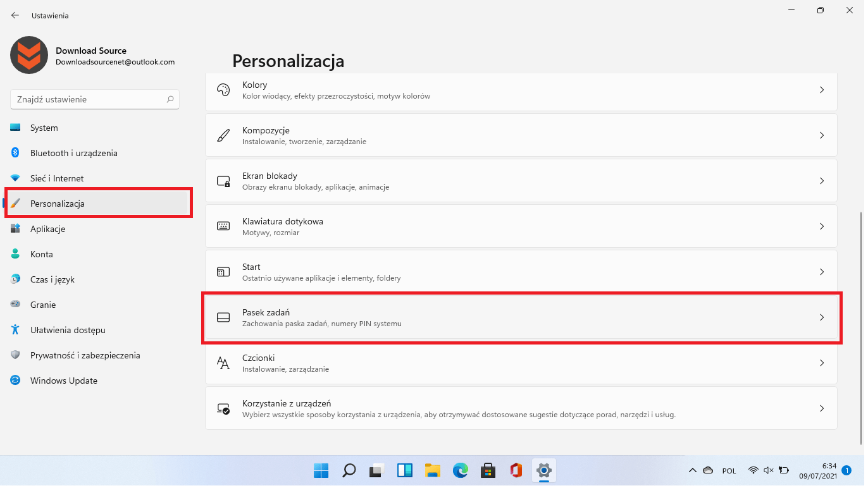
Task: Expand Kolory with its chevron
Action: coord(822,90)
